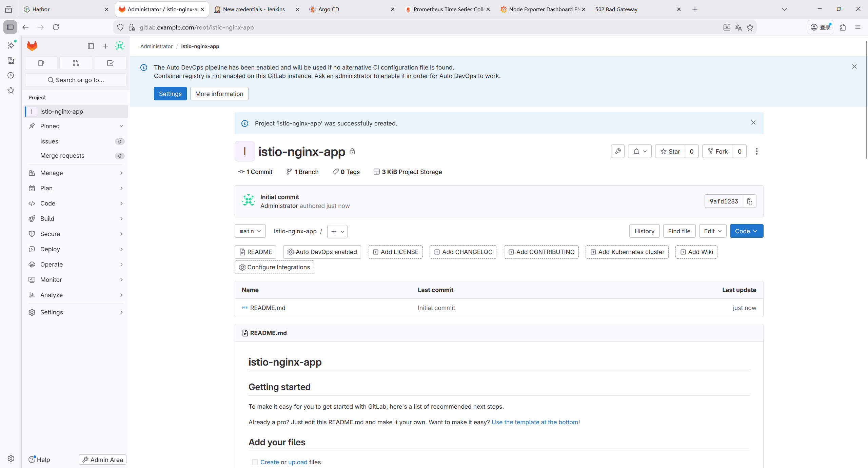Expand the blue Code clone dropdown

746,231
